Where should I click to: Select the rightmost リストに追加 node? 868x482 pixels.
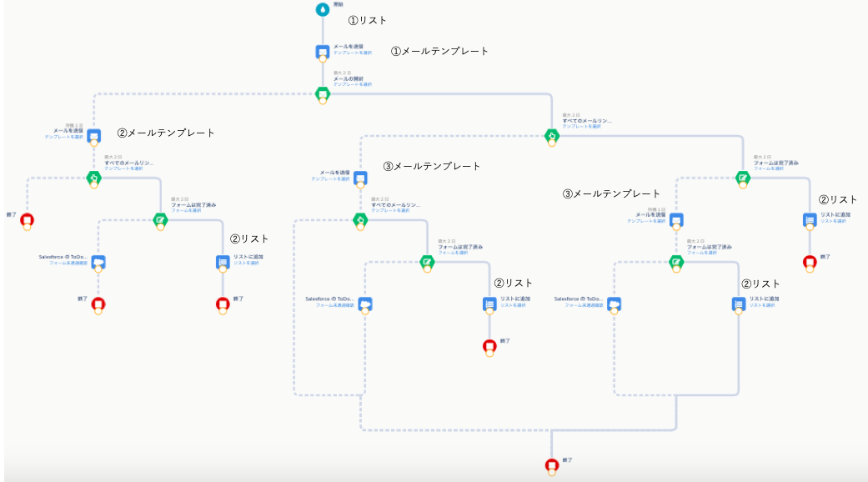pos(810,220)
